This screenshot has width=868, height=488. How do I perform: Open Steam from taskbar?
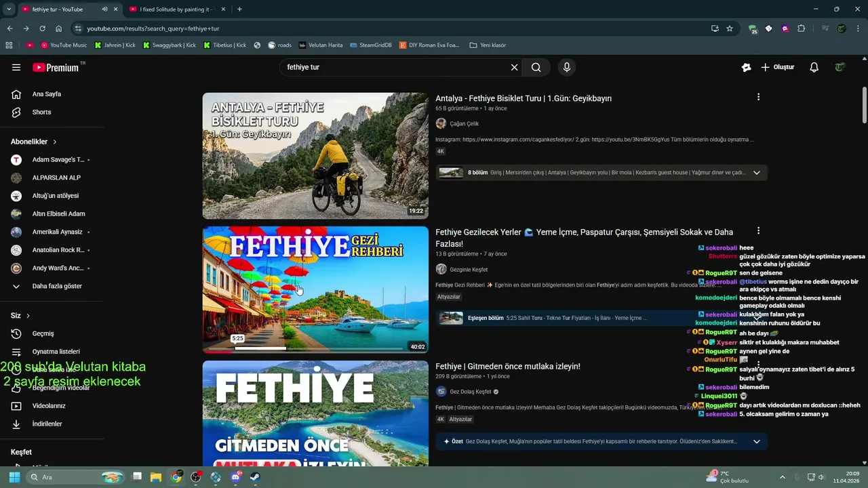tap(256, 477)
